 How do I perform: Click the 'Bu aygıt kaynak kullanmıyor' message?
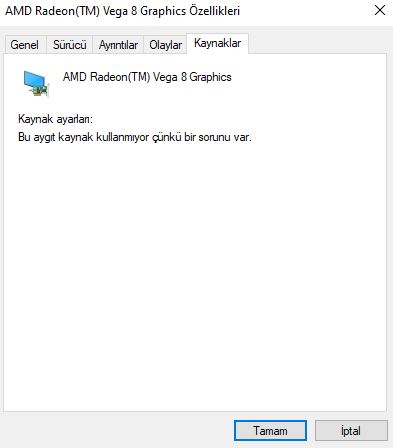click(x=135, y=137)
